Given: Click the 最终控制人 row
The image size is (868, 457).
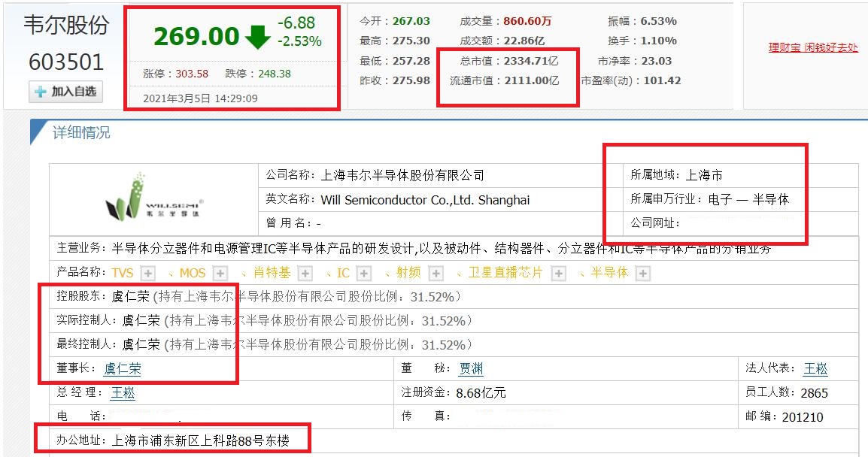Looking at the screenshot, I should pyautogui.click(x=454, y=344).
